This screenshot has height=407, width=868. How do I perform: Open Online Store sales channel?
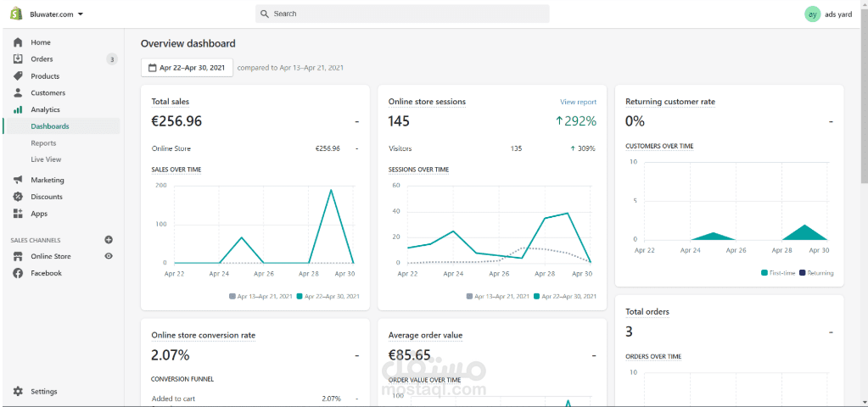[51, 256]
